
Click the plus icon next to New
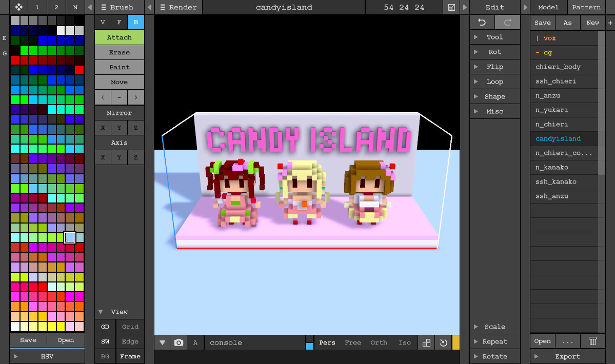pyautogui.click(x=610, y=23)
